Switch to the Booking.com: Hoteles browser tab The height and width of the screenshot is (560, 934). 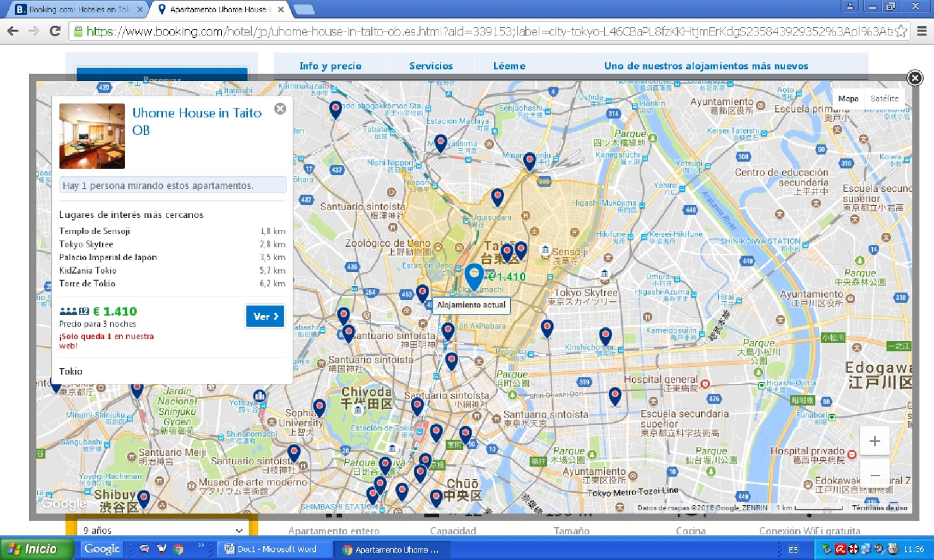[78, 9]
